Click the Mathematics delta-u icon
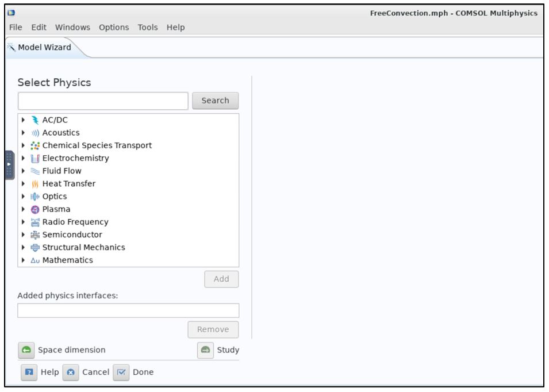This screenshot has height=392, width=549. tap(35, 260)
